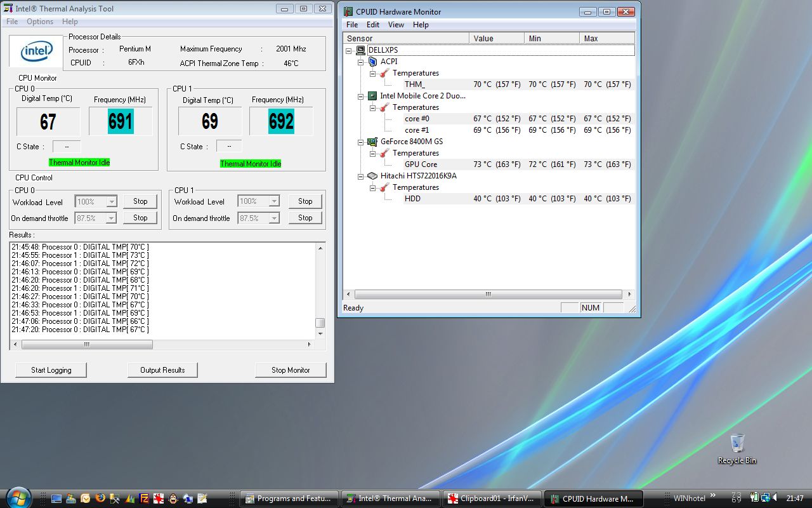The height and width of the screenshot is (508, 812).
Task: Click the results list horizontal scrollbar thumb
Action: click(87, 344)
